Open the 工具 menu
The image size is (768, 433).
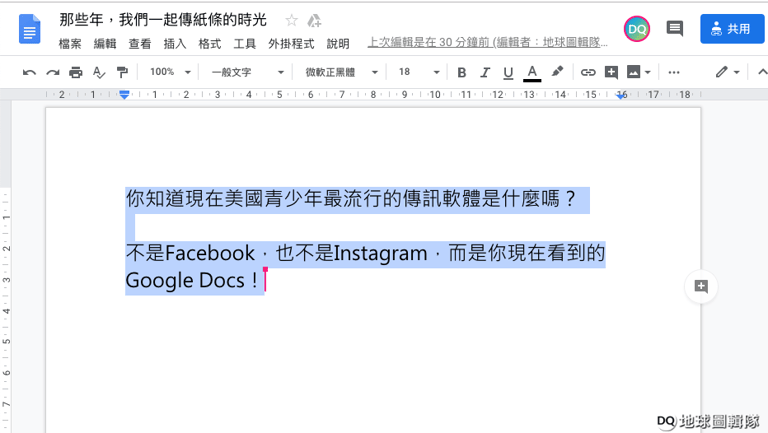click(244, 44)
